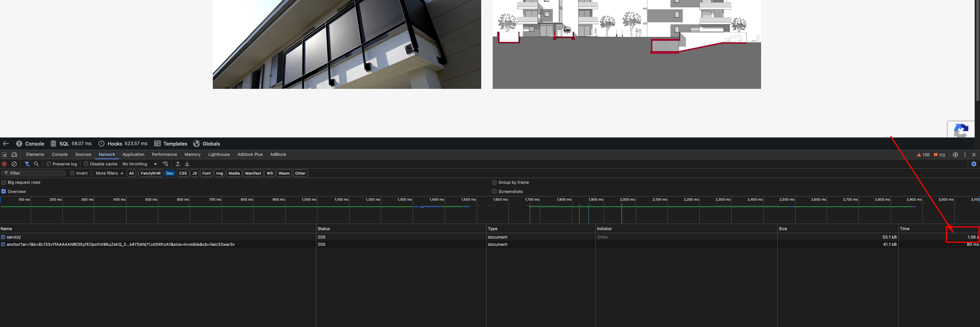The width and height of the screenshot is (980, 327).
Task: Open the Performance tab
Action: coord(164,155)
